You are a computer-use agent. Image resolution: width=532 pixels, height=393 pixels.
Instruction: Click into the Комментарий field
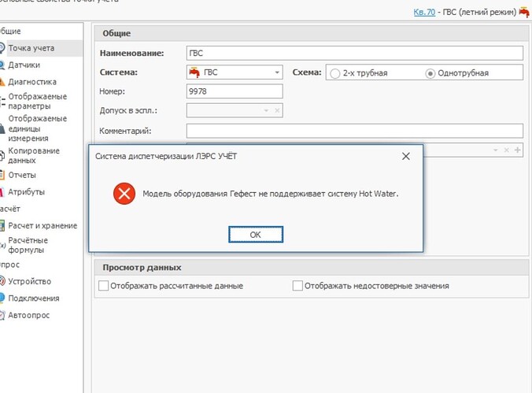click(355, 131)
